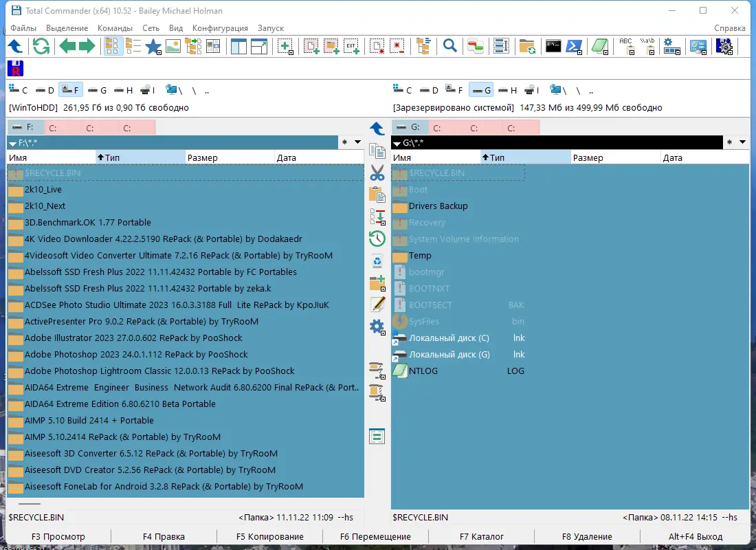Image resolution: width=756 pixels, height=550 pixels.
Task: Open Search with the magnifier icon
Action: point(450,47)
